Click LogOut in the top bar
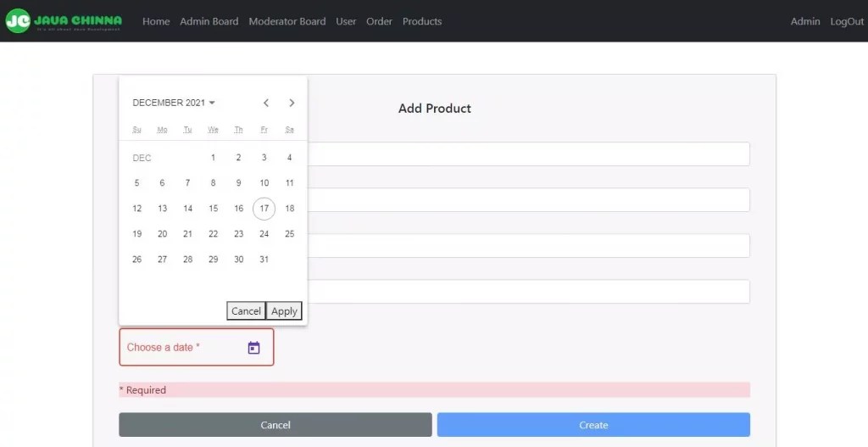The height and width of the screenshot is (447, 868). pyautogui.click(x=847, y=21)
